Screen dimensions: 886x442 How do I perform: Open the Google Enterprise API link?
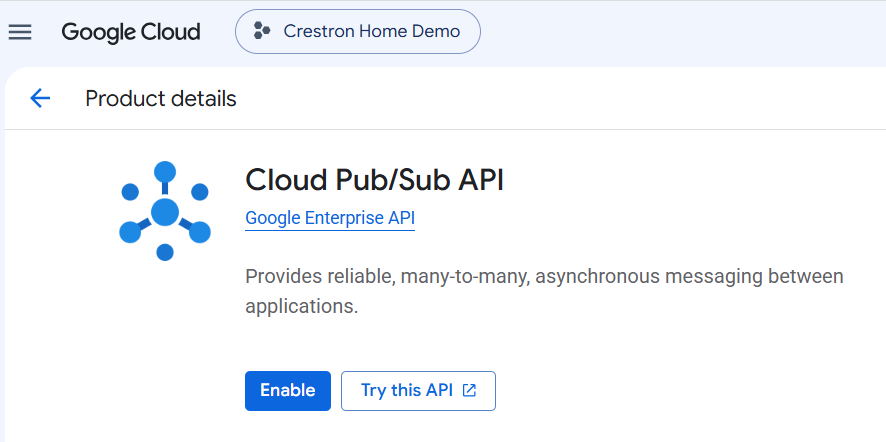pyautogui.click(x=330, y=218)
